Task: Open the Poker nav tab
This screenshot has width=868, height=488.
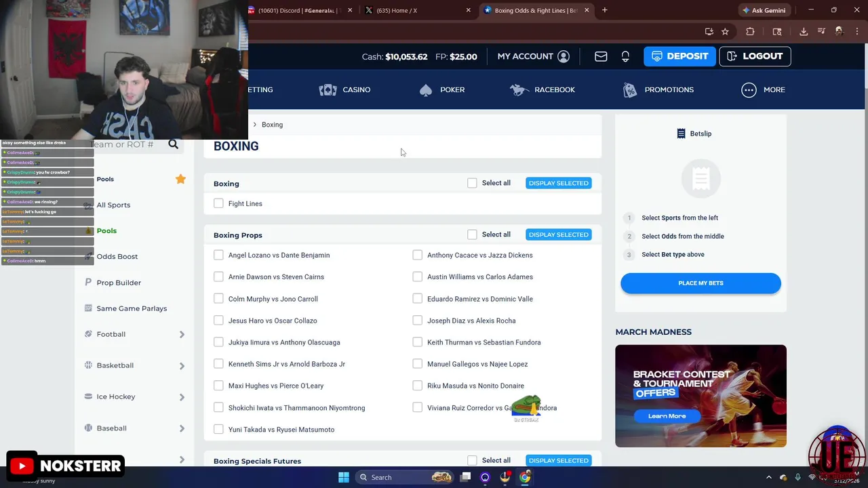Action: (x=441, y=89)
